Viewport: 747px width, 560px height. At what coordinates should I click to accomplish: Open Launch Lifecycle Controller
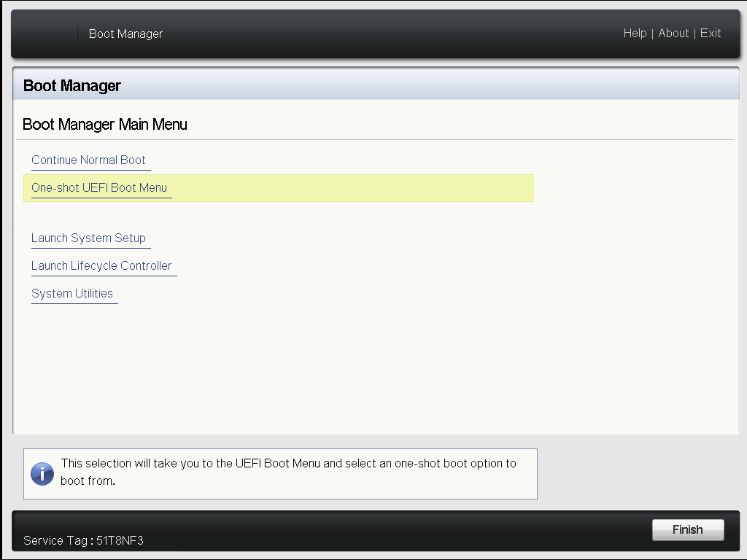[101, 265]
